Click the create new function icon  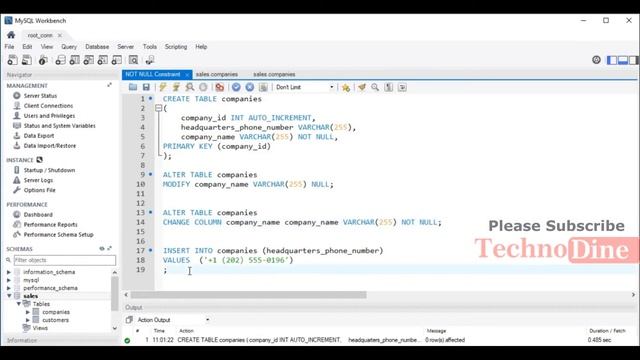(116, 60)
